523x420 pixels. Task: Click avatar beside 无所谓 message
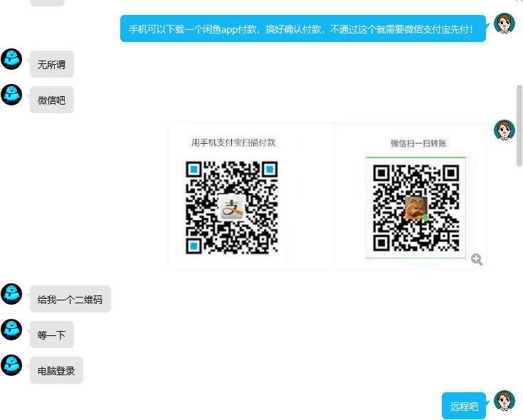pos(11,59)
